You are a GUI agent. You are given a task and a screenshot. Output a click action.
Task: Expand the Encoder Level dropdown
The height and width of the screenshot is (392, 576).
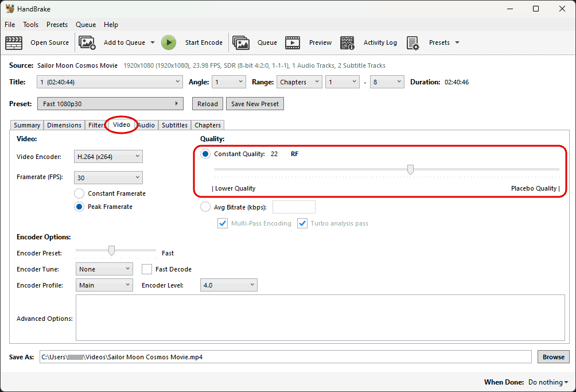228,285
